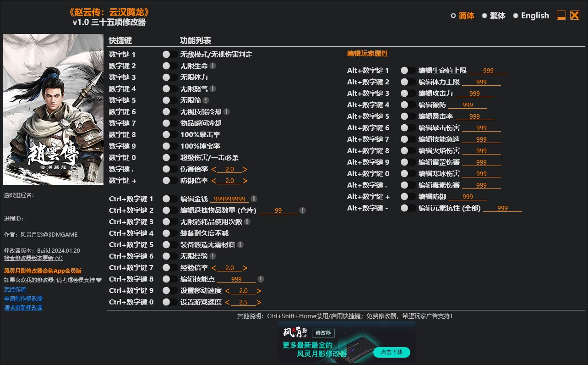Enable 编辑元素抗性 (全部) toggle
Screen dimensions: 588x365
click(x=408, y=208)
